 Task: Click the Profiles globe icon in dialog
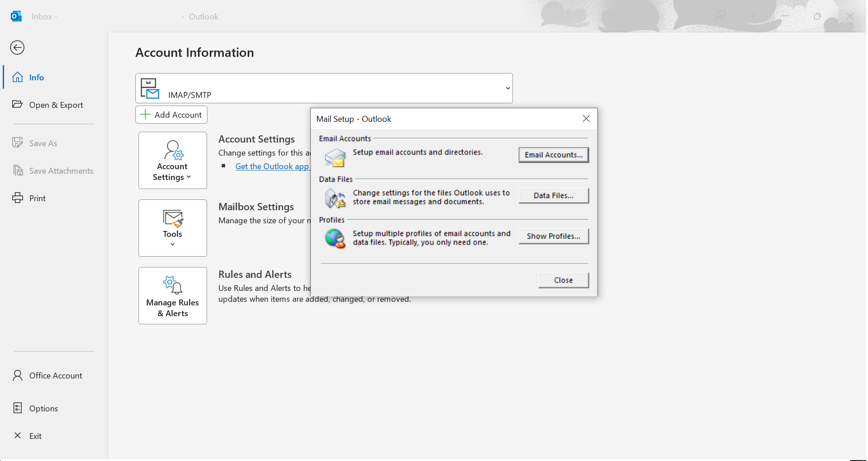[335, 238]
